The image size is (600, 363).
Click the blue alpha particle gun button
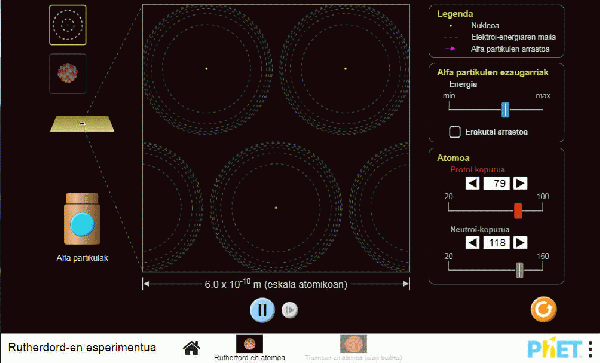click(82, 225)
